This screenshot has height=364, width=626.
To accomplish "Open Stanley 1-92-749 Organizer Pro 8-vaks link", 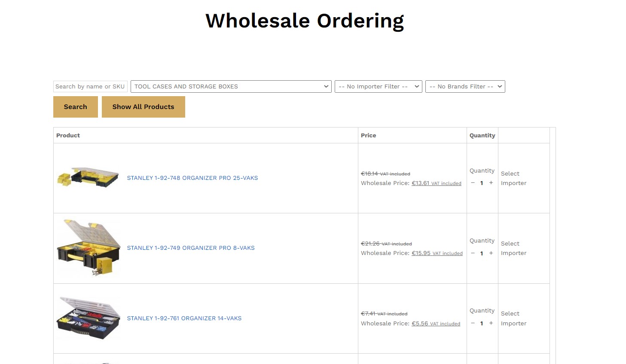I will pos(190,248).
